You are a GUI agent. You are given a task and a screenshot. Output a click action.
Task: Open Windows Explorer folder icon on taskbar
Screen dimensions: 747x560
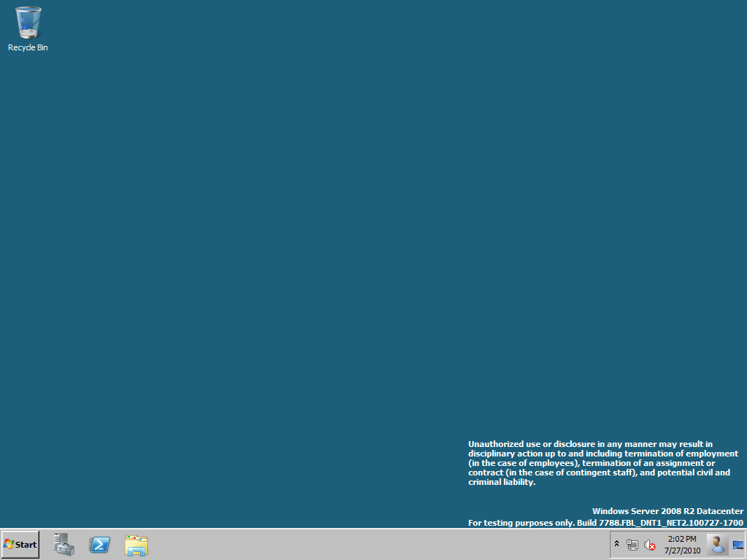click(x=136, y=545)
